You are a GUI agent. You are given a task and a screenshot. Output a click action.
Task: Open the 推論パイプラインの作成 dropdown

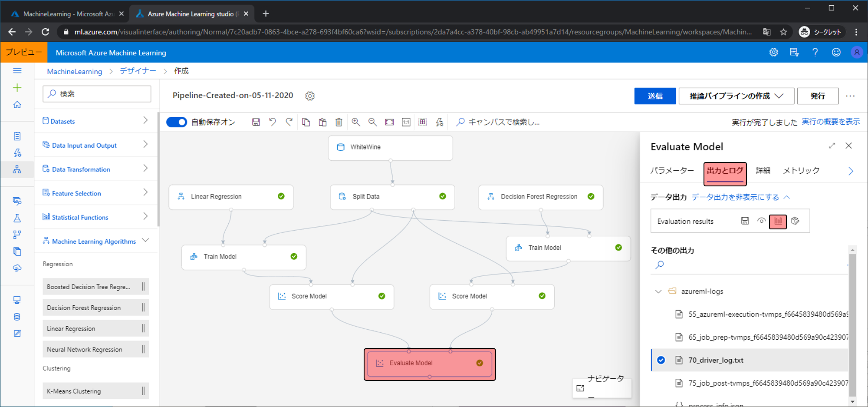pyautogui.click(x=736, y=96)
